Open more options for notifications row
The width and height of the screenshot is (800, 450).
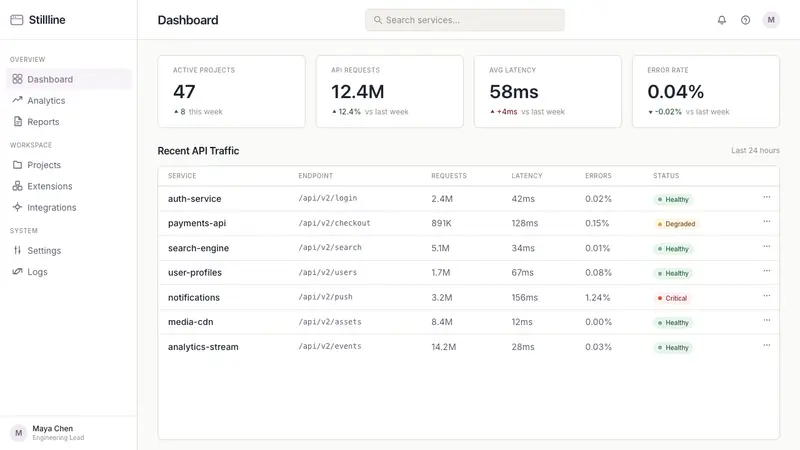coord(766,296)
